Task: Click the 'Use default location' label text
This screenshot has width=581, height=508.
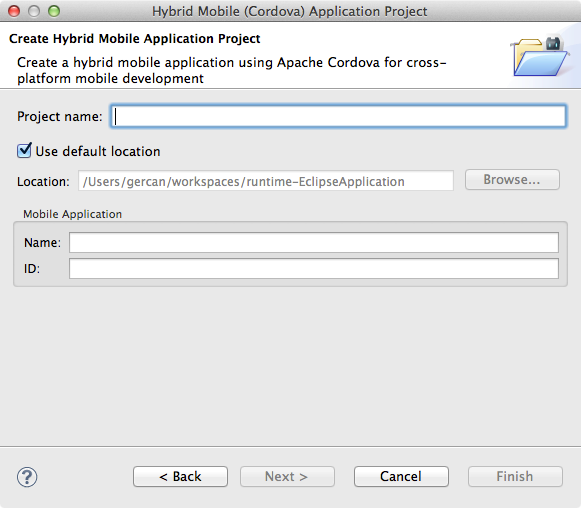Action: 98,152
